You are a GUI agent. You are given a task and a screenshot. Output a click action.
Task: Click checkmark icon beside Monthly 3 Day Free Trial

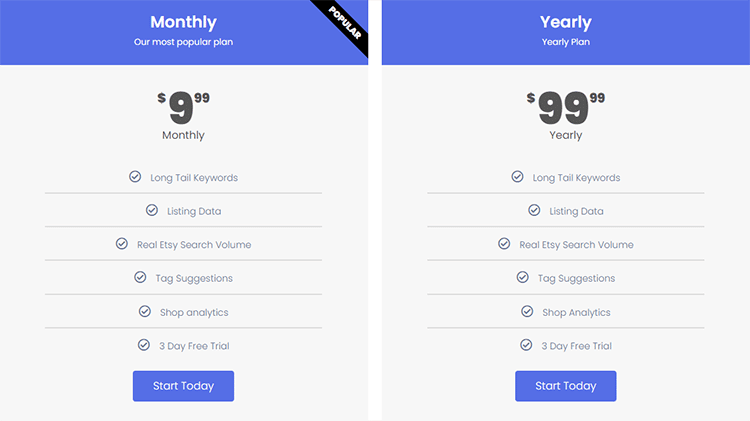tap(144, 345)
